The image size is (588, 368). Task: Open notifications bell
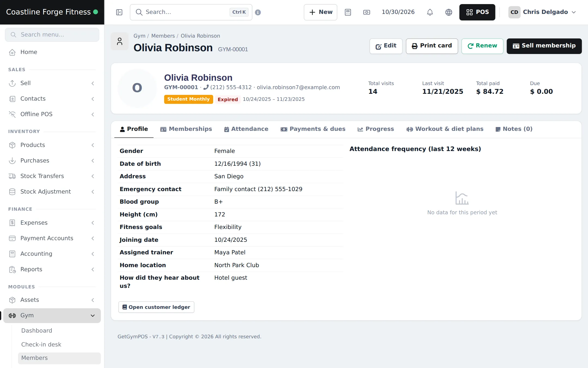tap(430, 12)
